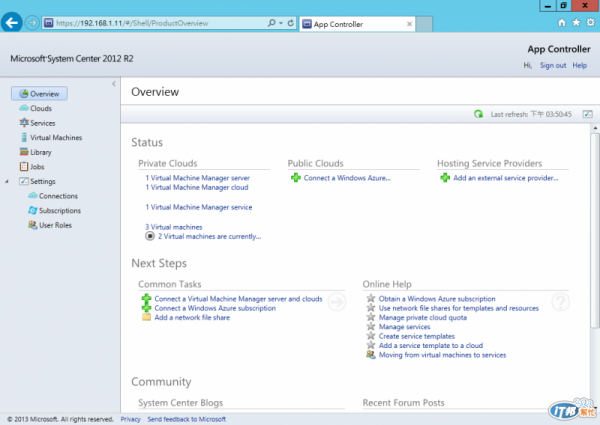Go back with browser back arrow
The height and width of the screenshot is (425, 600).
pyautogui.click(x=11, y=23)
